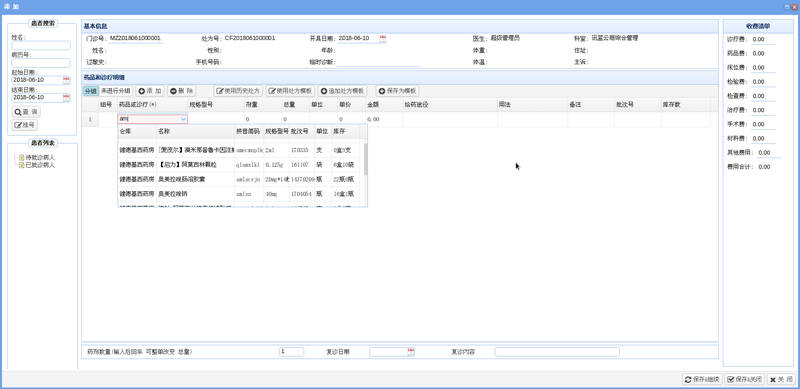Click the 备注 grid column header
Screen dimensions: 800x389
pos(591,105)
